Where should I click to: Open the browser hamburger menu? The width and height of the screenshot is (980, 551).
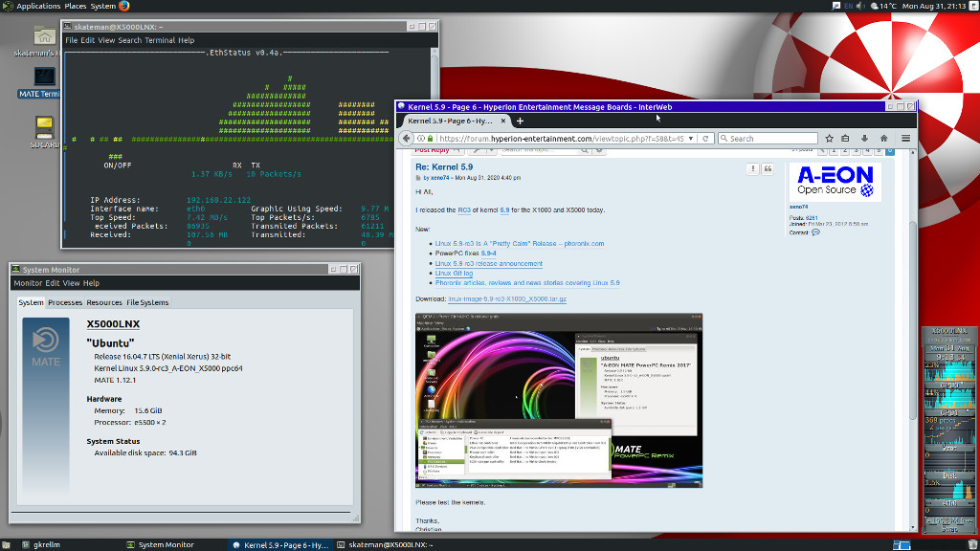pos(905,139)
